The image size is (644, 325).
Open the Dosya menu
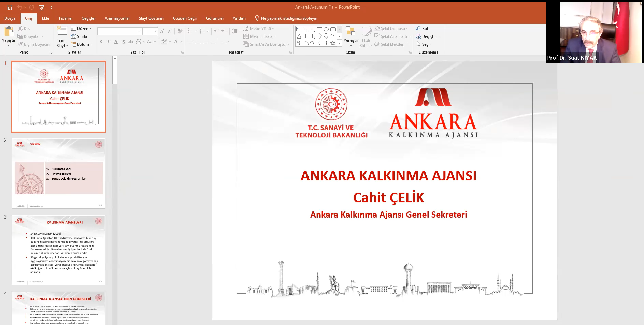(x=10, y=18)
